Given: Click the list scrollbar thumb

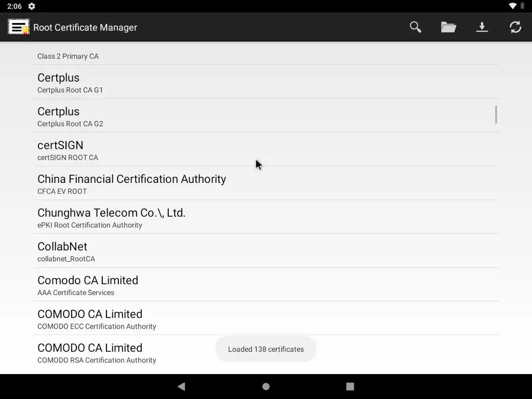Looking at the screenshot, I should (496, 115).
